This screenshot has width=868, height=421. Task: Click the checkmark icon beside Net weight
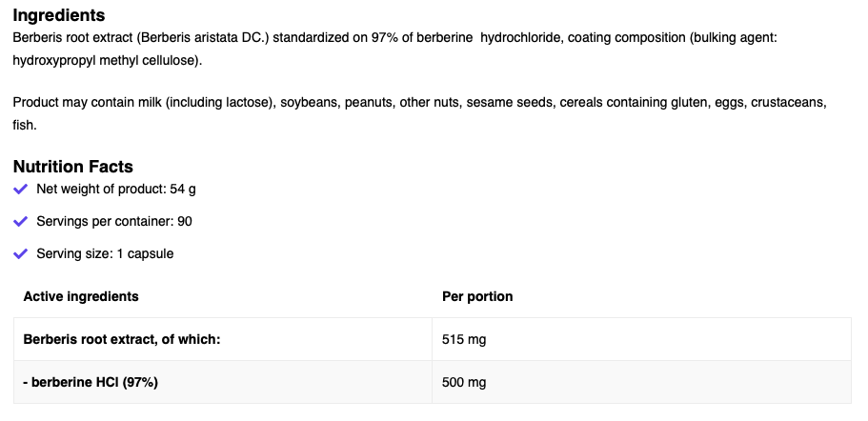click(x=21, y=189)
